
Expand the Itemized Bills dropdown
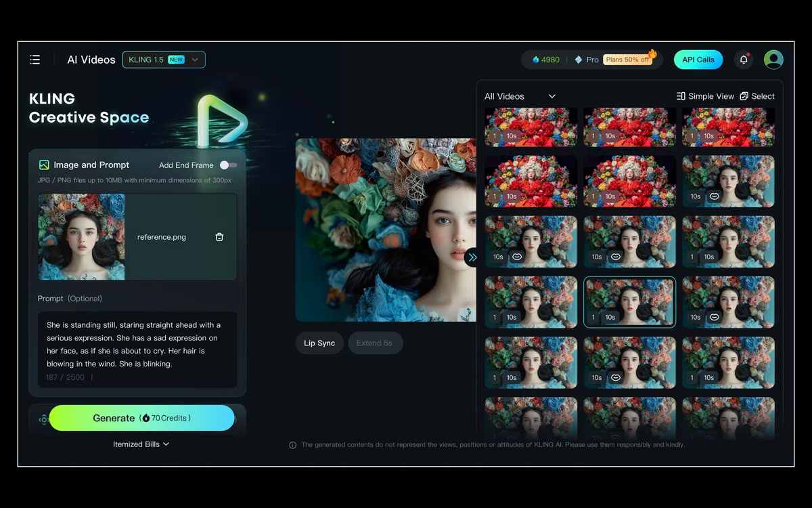(141, 444)
